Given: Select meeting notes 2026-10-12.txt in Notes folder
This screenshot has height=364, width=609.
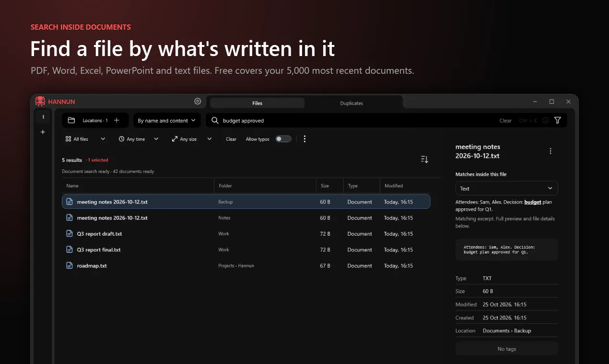Looking at the screenshot, I should click(x=246, y=218).
